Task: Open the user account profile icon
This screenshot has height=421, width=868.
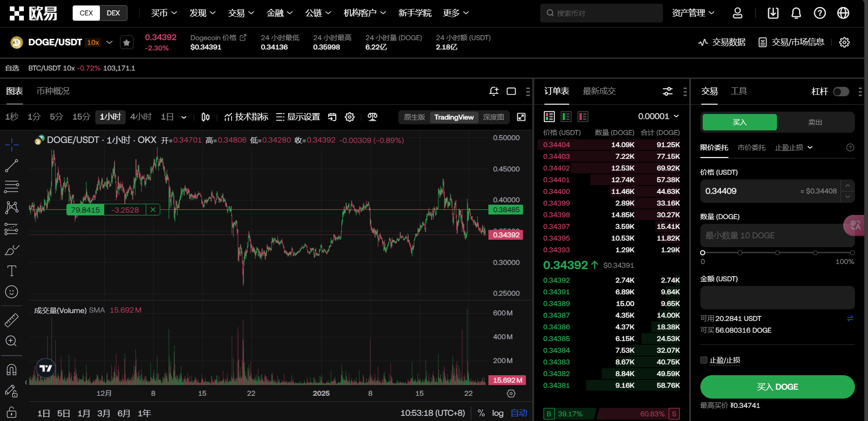Action: pos(738,13)
